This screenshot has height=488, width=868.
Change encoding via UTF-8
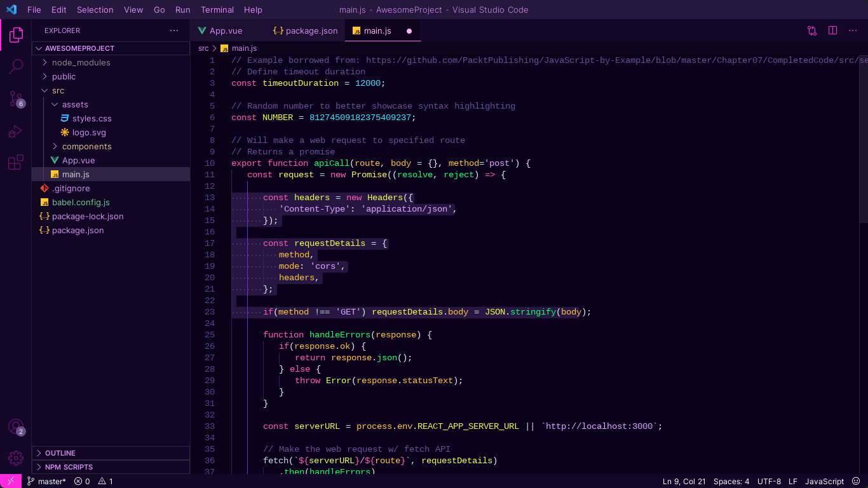[x=769, y=481]
